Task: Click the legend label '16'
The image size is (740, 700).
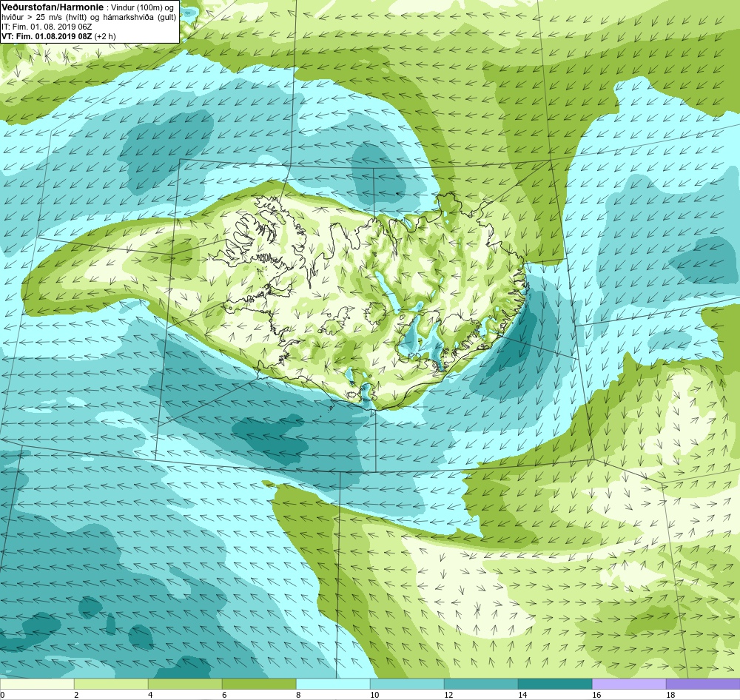Action: [x=596, y=695]
